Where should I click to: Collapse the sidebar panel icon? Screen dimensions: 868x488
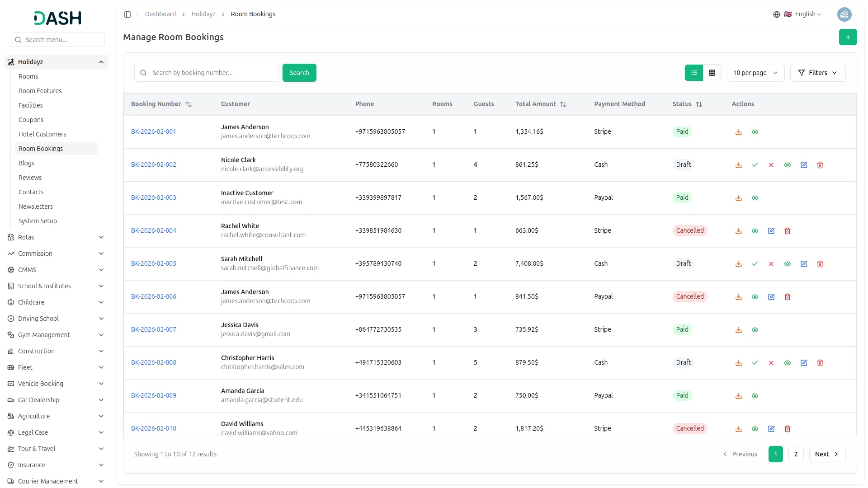click(x=127, y=14)
